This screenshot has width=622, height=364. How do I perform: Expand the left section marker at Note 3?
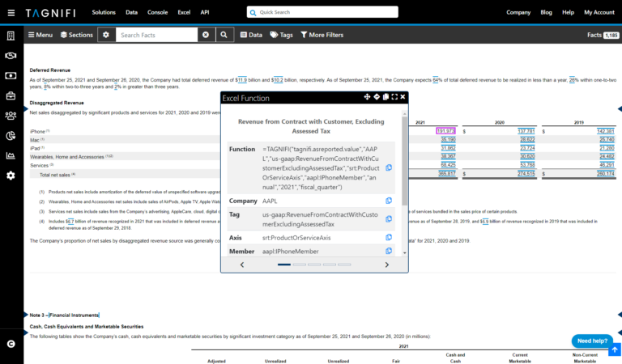26,315
